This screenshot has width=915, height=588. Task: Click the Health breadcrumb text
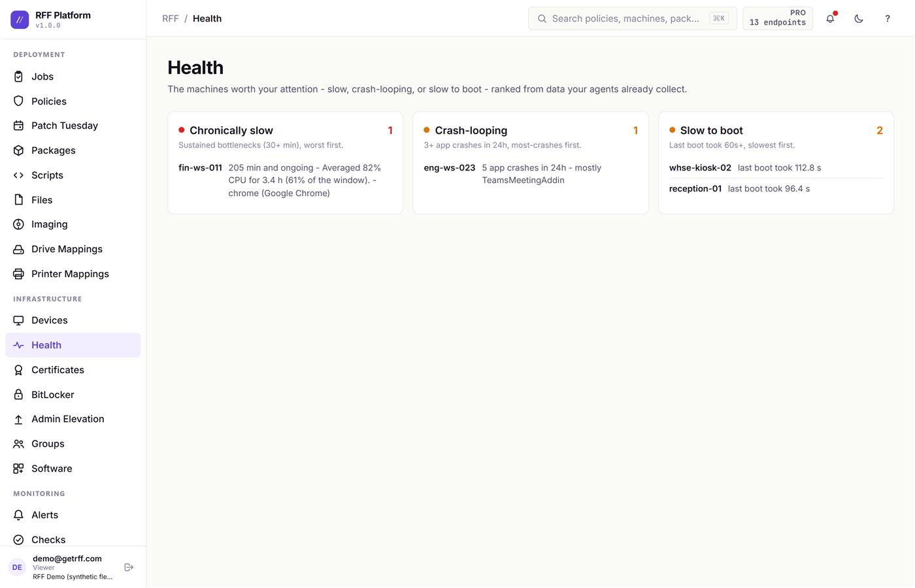coord(207,18)
